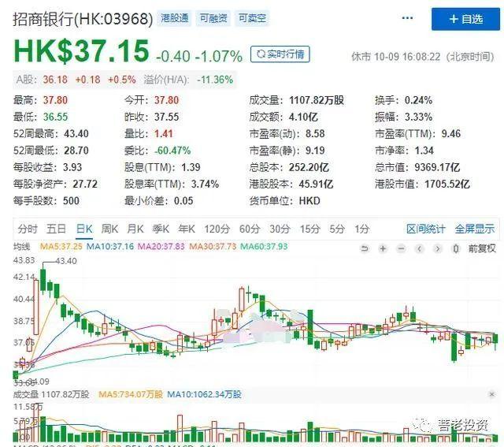Screen dimensions: 504x447
Task: Click the 市盈率(TTM) 9.46 value
Action: click(x=451, y=134)
